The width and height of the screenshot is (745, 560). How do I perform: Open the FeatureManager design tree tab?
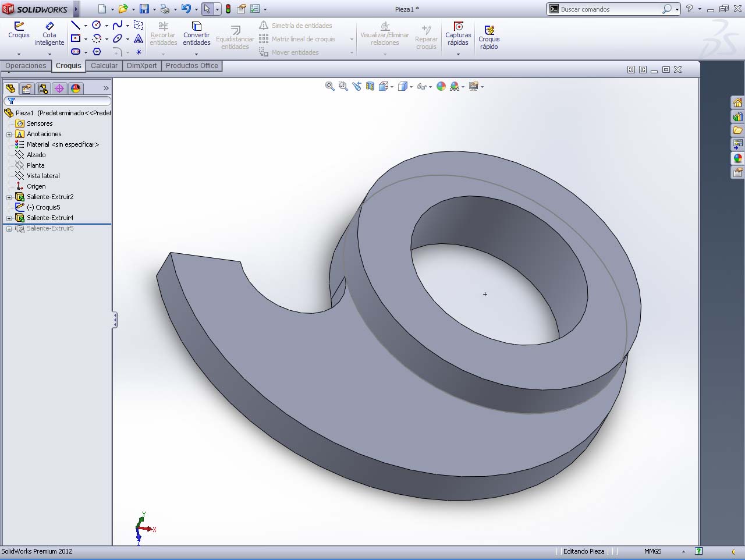tap(10, 88)
